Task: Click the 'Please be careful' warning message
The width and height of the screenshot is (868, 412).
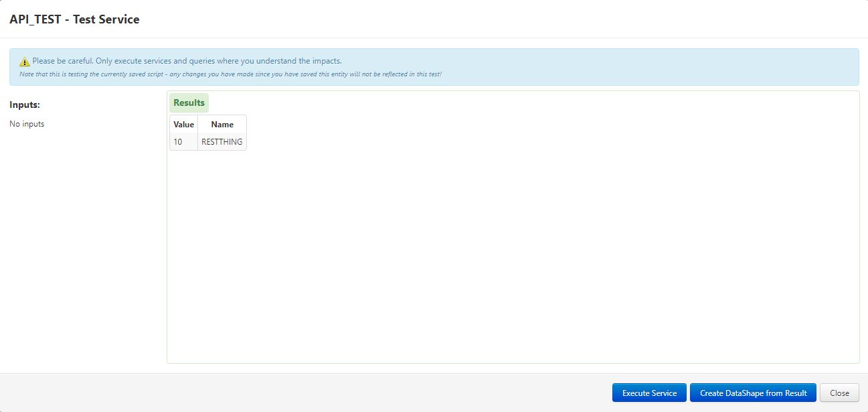Action: pyautogui.click(x=187, y=61)
